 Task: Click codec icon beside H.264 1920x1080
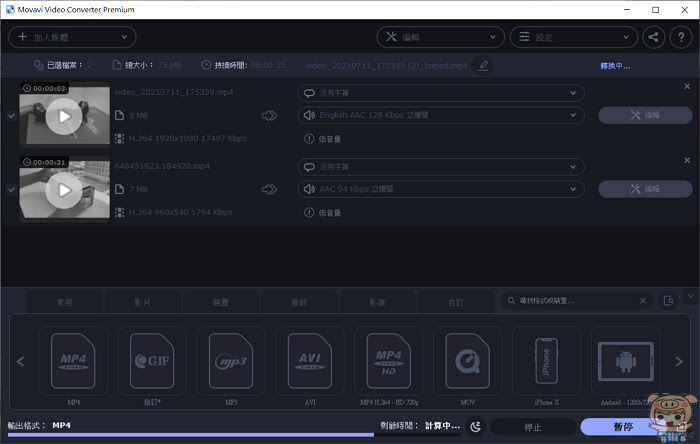pos(119,138)
